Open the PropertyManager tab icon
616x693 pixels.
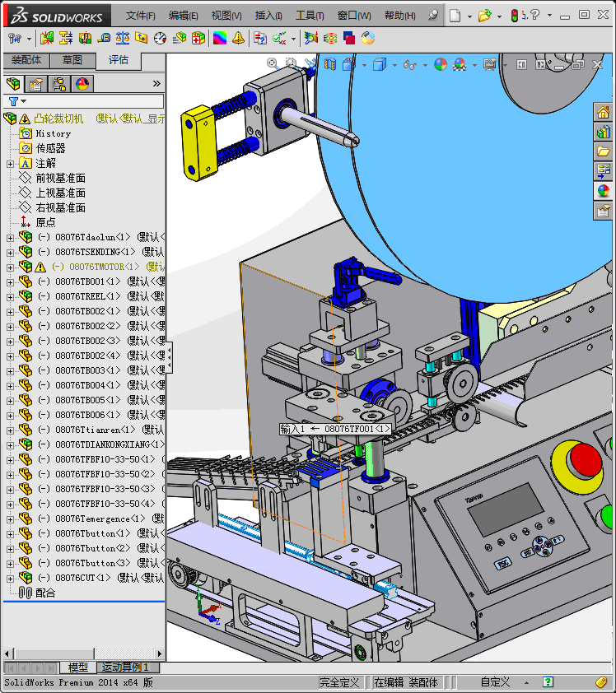36,83
